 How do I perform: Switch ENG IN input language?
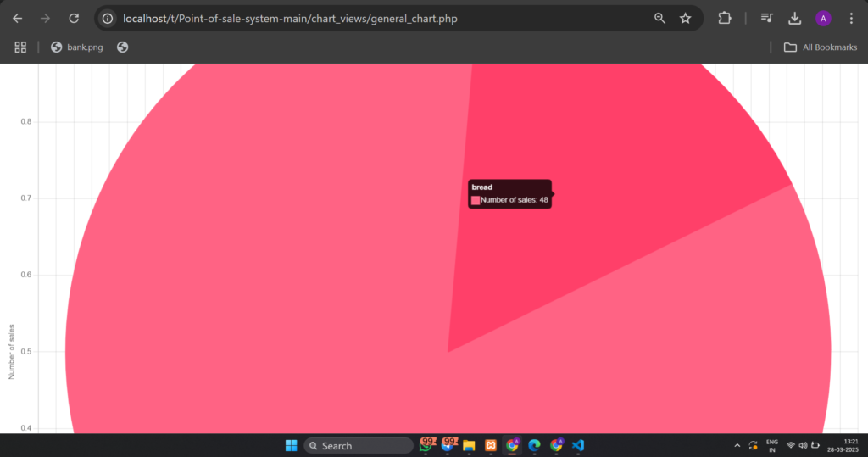[x=771, y=446]
